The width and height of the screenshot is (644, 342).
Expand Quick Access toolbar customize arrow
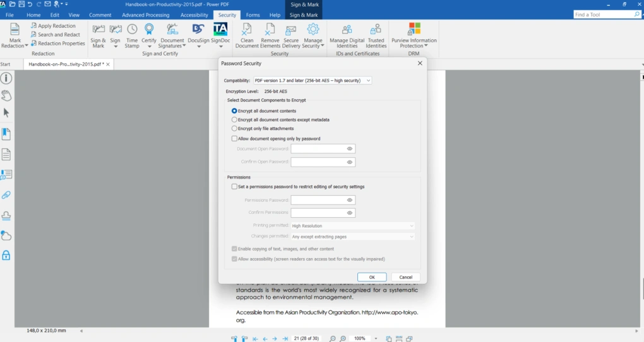coord(66,4)
